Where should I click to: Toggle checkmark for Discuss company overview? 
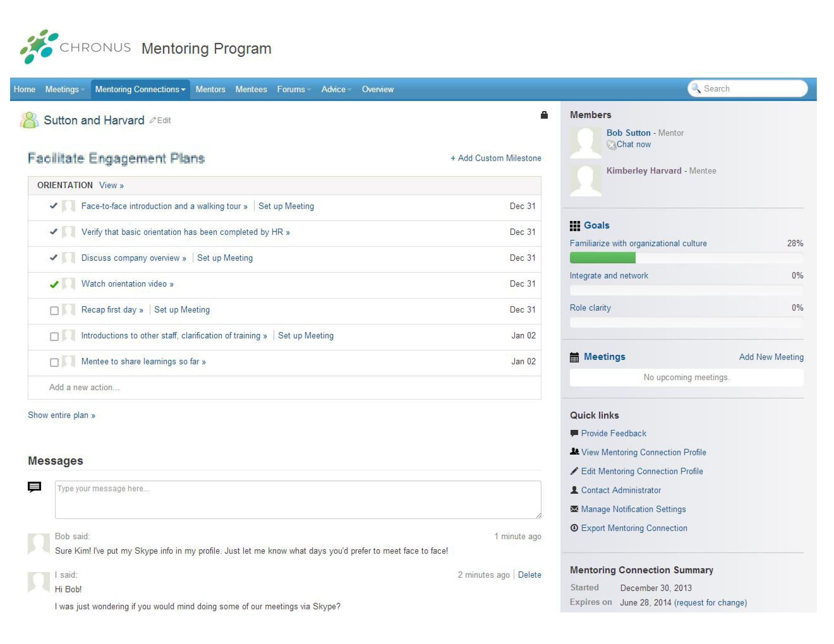(54, 258)
